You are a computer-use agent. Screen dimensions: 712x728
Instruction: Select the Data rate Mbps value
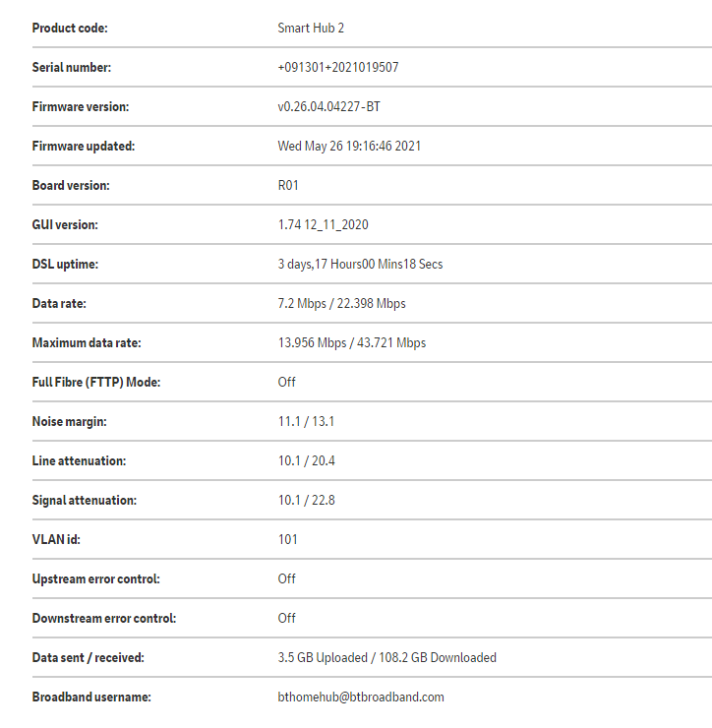(x=341, y=304)
